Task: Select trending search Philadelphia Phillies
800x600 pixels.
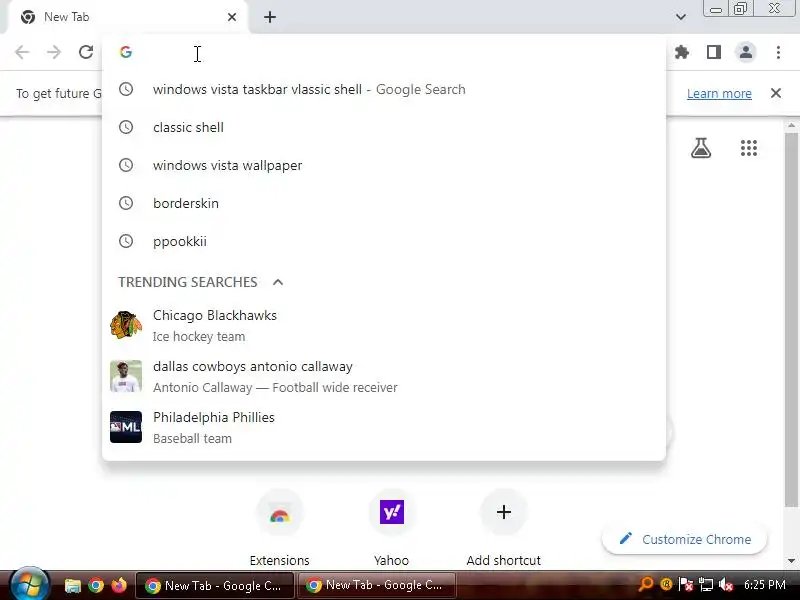Action: click(384, 427)
